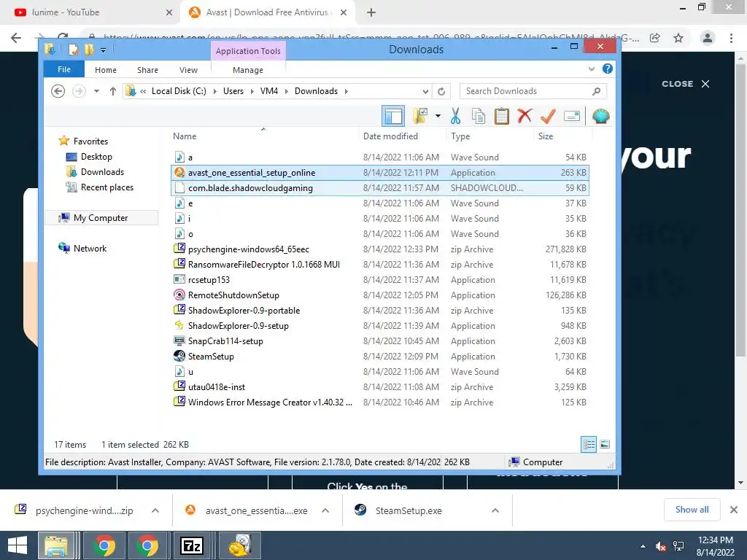
Task: Toggle the preview pane layout icon
Action: pyautogui.click(x=393, y=116)
